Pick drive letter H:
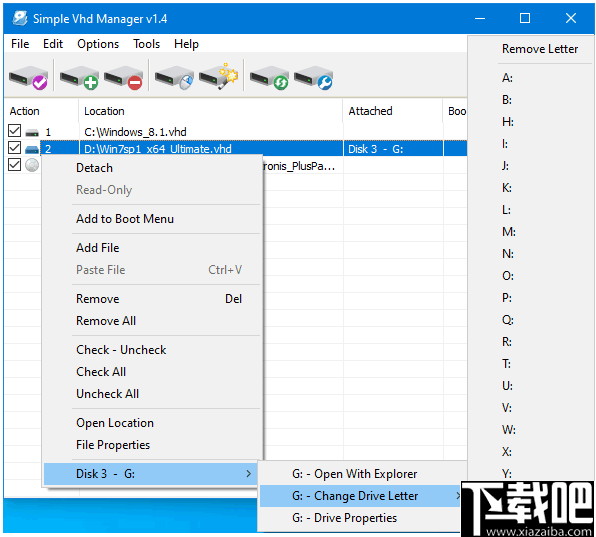The image size is (596, 537). [532, 122]
